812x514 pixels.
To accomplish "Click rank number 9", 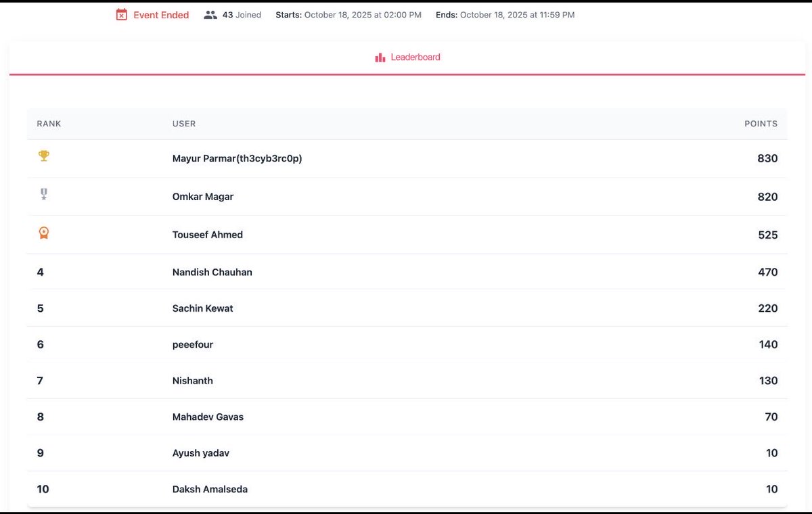I will click(x=41, y=453).
